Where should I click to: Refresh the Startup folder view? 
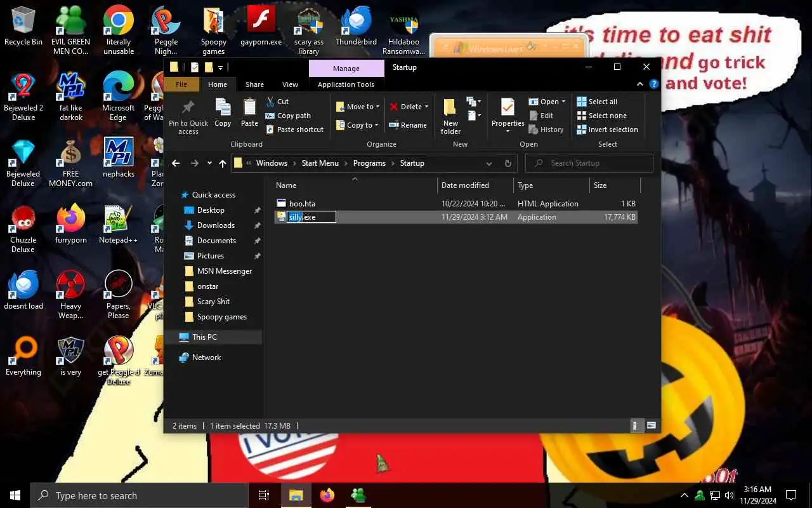507,163
